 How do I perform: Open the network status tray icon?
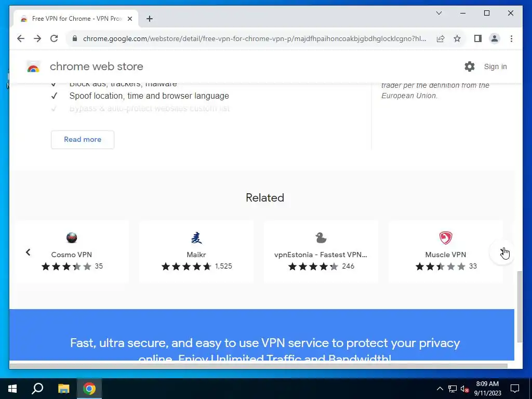[453, 389]
